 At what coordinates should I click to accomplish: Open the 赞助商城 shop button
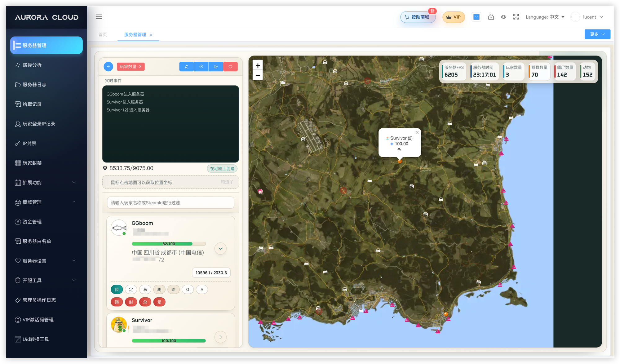click(418, 17)
